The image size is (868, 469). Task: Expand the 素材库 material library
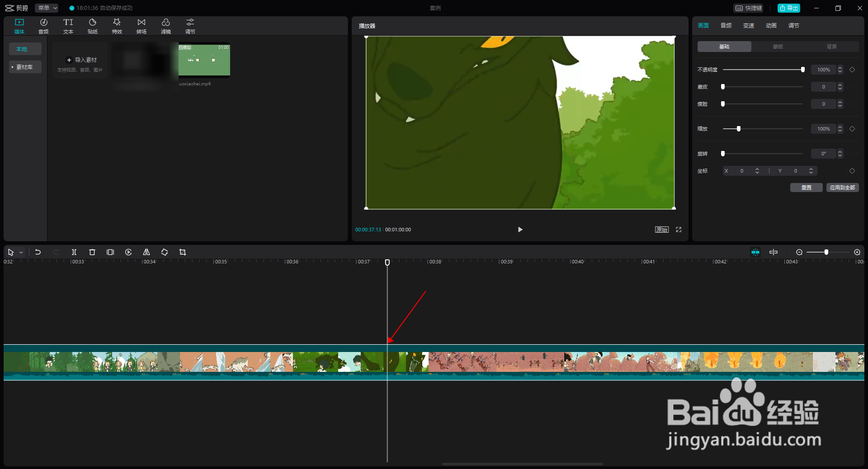pyautogui.click(x=25, y=67)
